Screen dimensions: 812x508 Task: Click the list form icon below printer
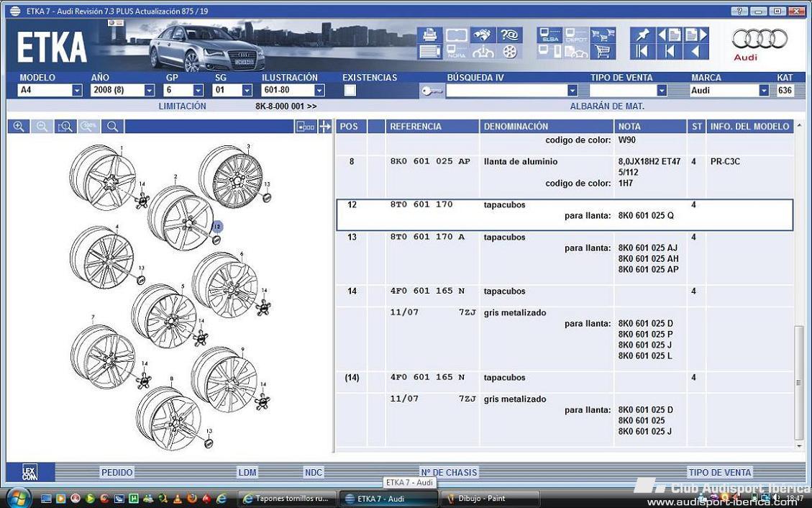click(430, 51)
